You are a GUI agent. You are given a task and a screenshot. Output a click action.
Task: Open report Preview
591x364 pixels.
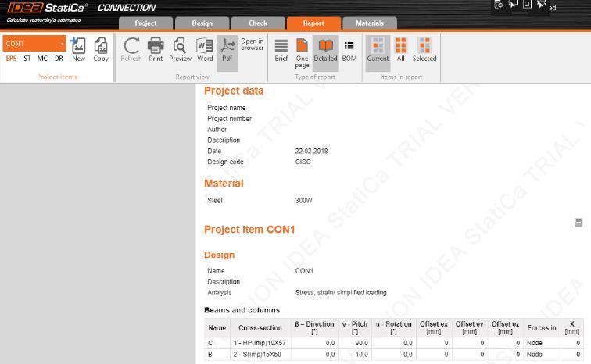pyautogui.click(x=180, y=49)
